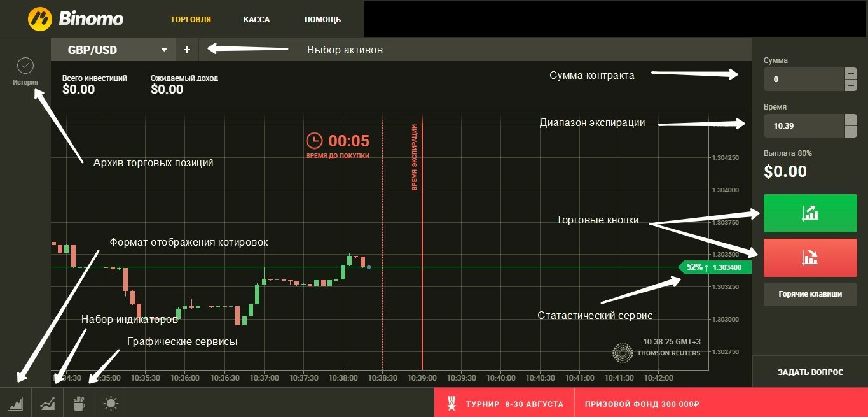
Task: Open the История trade archive icon
Action: click(x=25, y=66)
